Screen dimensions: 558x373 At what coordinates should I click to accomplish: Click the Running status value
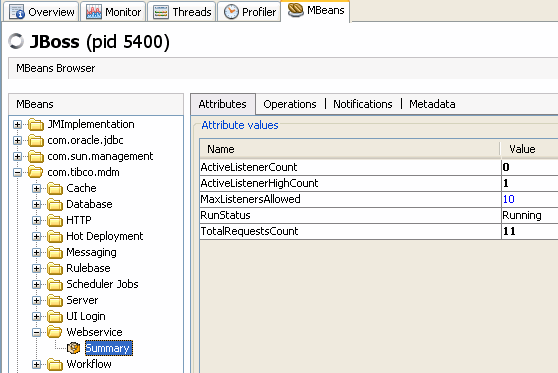point(522,215)
